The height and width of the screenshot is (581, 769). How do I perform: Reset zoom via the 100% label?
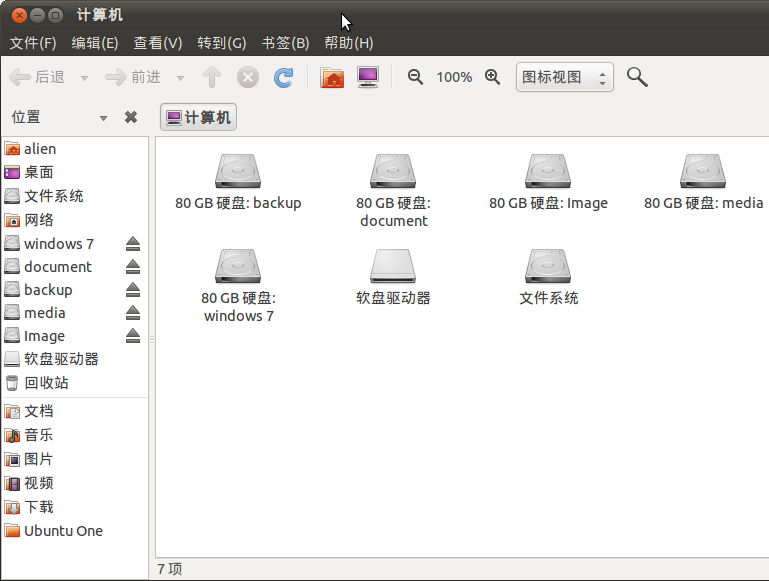coord(454,77)
